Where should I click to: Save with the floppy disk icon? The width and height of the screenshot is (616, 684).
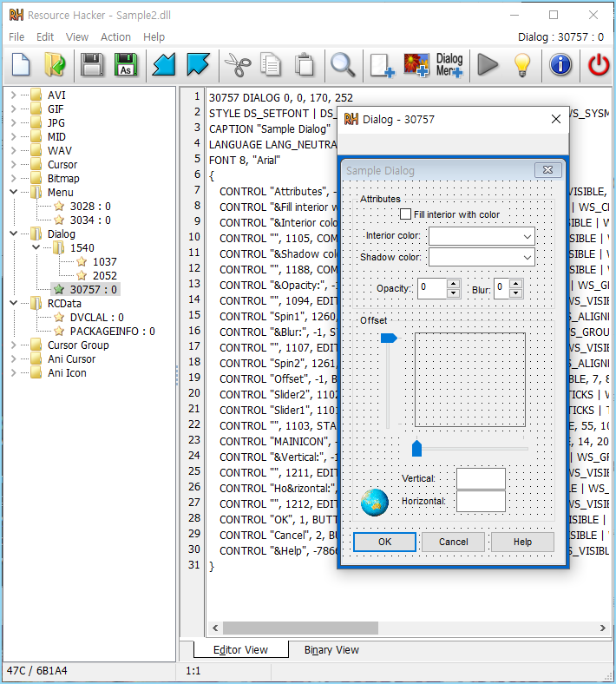point(92,64)
